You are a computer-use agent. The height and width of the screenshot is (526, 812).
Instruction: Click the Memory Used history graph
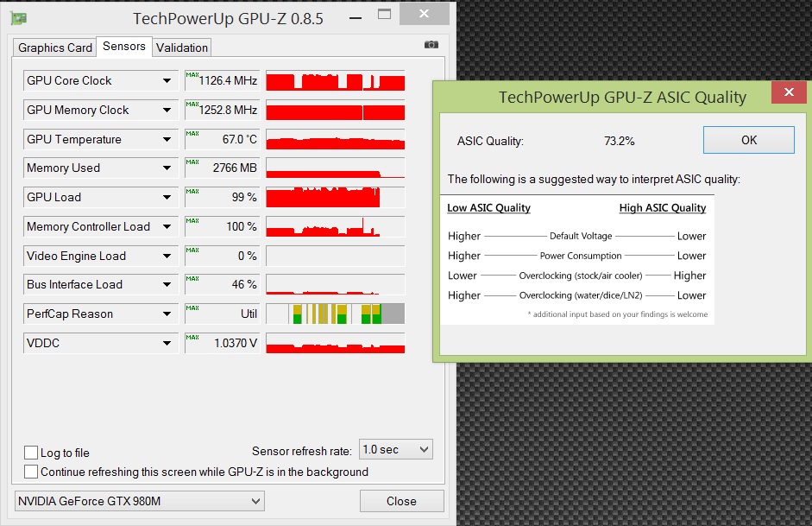[x=336, y=168]
